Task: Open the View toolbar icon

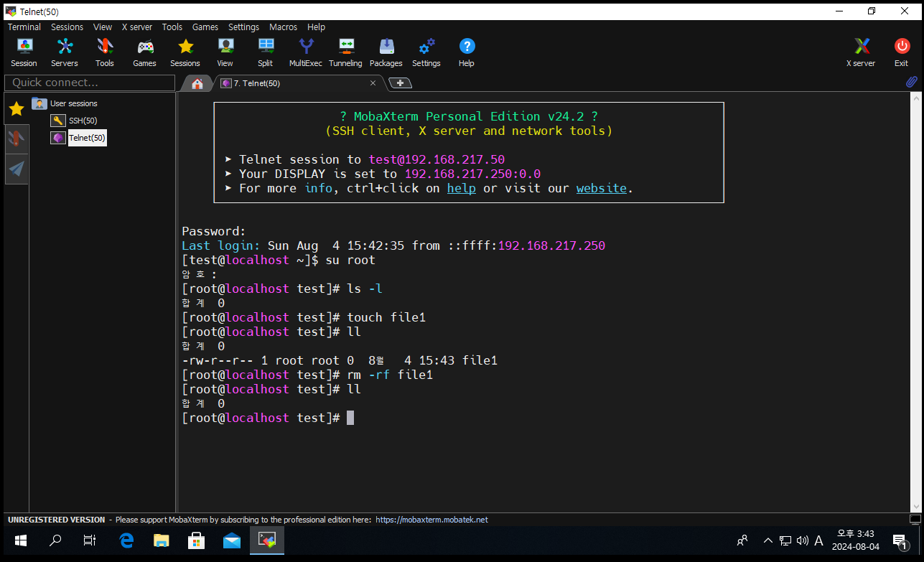Action: click(225, 52)
